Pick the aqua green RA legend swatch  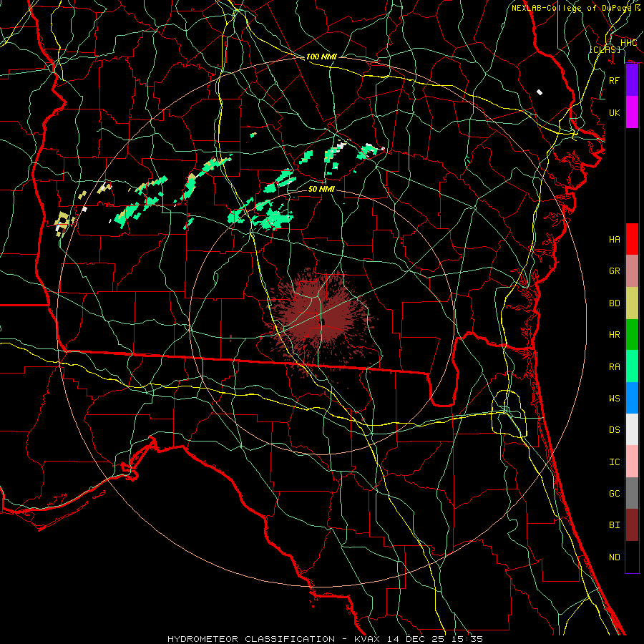(632, 366)
